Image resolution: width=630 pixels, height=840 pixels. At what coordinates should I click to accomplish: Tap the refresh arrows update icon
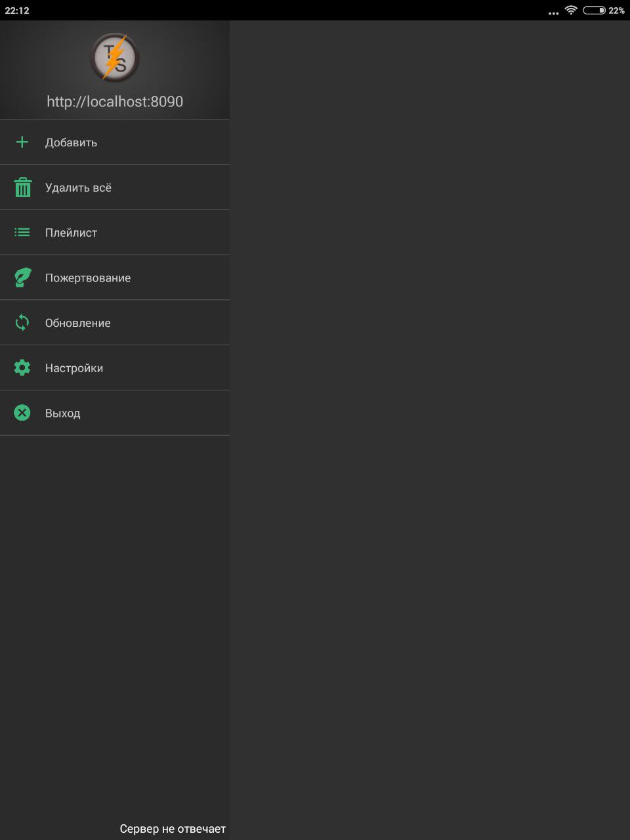[x=22, y=323]
